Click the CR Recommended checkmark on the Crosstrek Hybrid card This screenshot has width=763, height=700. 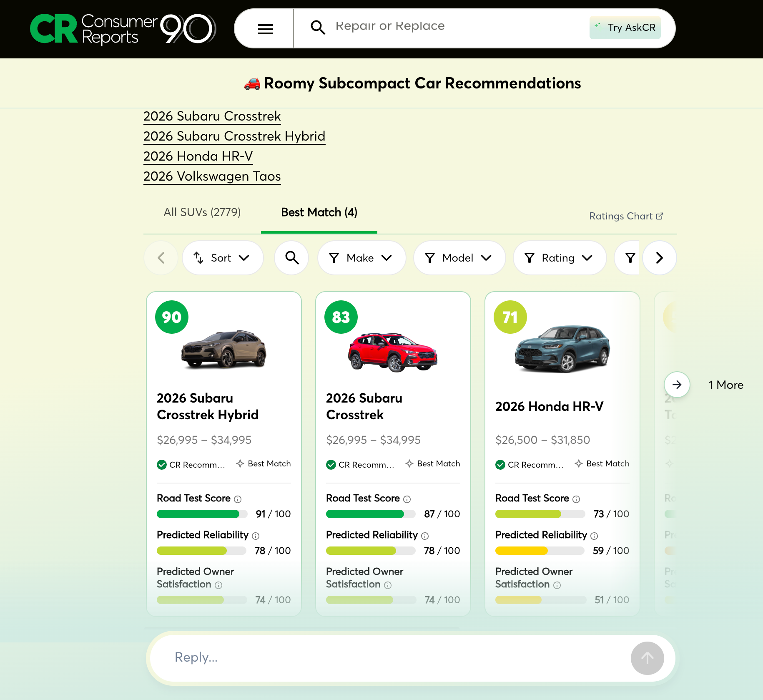(162, 465)
